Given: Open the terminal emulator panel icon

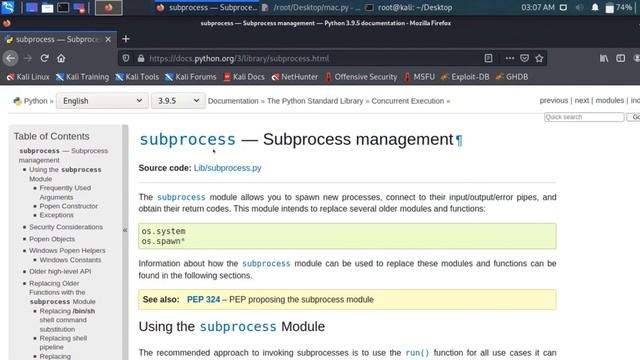Looking at the screenshot, I should tap(63, 7).
